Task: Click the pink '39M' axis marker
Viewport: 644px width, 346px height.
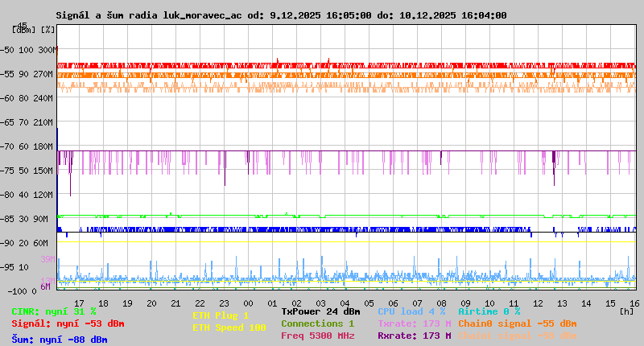Action: click(47, 259)
